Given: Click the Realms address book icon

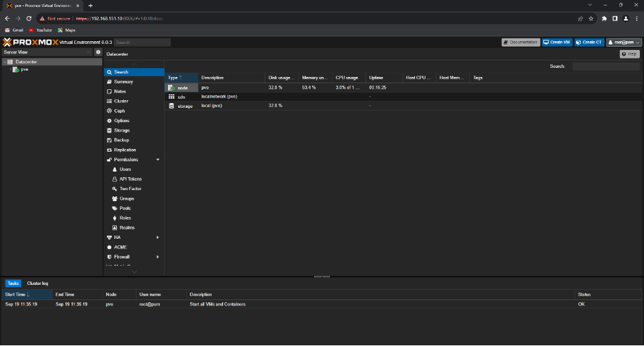Looking at the screenshot, I should [115, 228].
